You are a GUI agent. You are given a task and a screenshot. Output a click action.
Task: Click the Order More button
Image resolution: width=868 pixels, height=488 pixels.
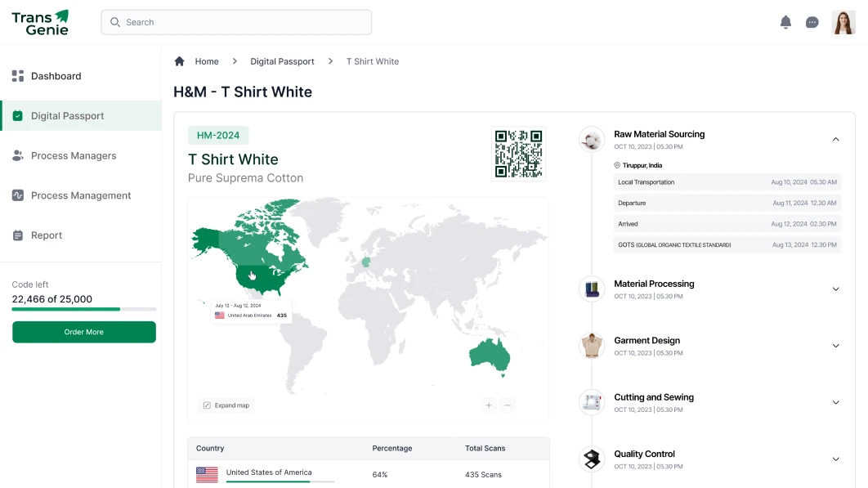click(x=84, y=332)
